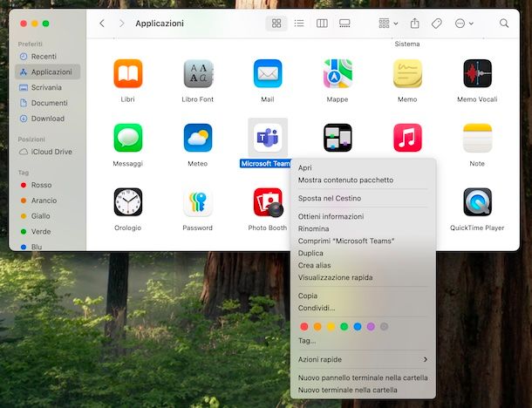The width and height of the screenshot is (532, 408).
Task: Open the Finder search magnifier
Action: pyautogui.click(x=504, y=23)
